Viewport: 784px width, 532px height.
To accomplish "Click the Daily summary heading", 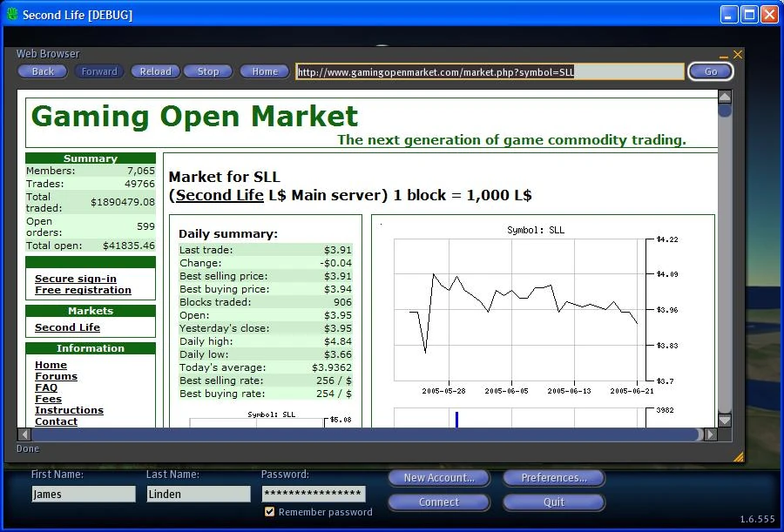I will tap(228, 233).
